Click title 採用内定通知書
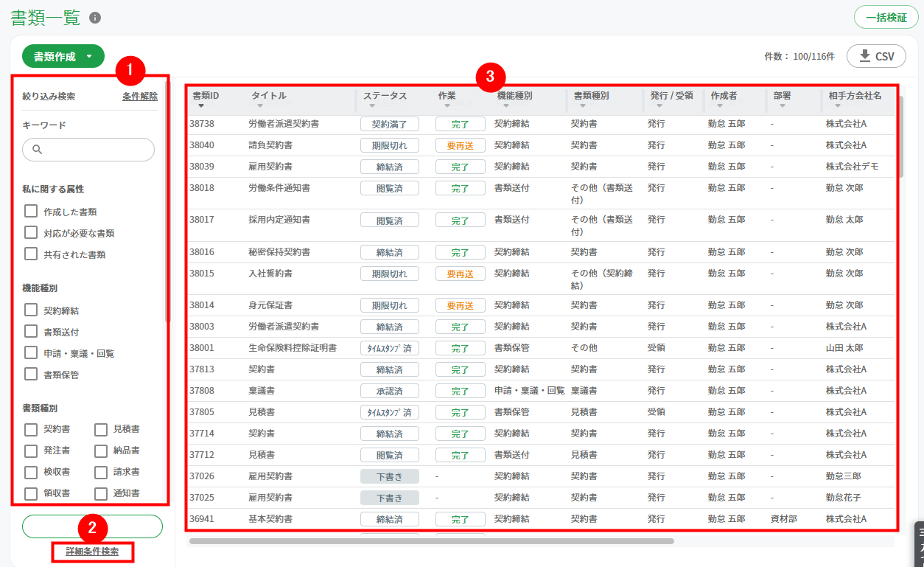The width and height of the screenshot is (924, 567). click(x=279, y=220)
